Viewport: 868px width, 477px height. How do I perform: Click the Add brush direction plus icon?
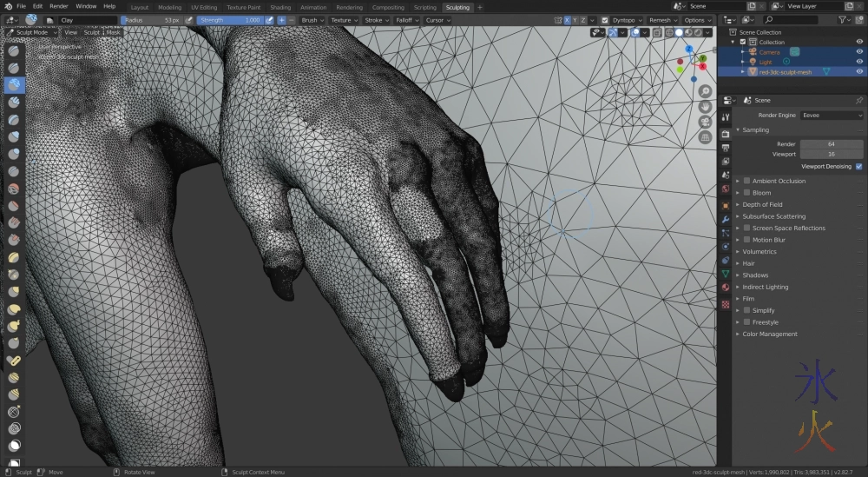click(281, 20)
